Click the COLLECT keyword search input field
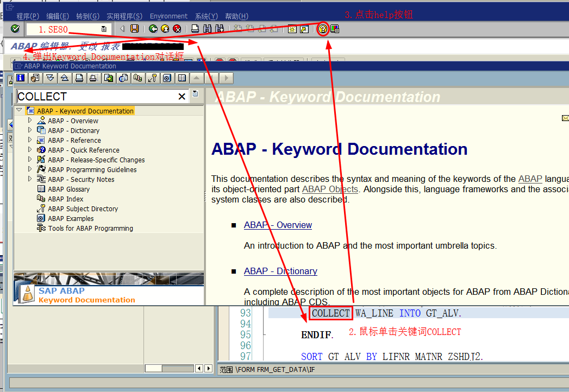This screenshot has width=569, height=392. pyautogui.click(x=97, y=97)
